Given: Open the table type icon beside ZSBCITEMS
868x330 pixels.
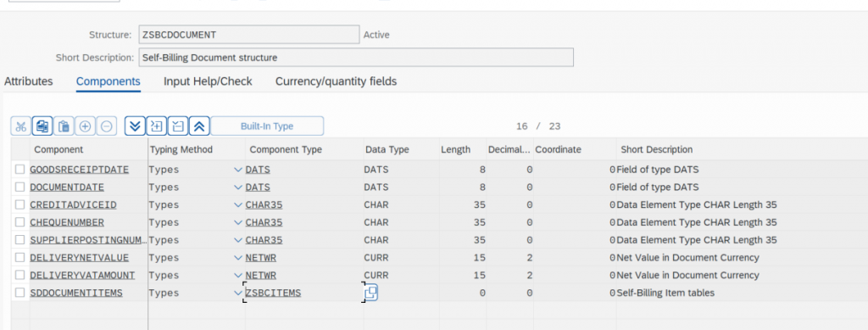Looking at the screenshot, I should coord(371,293).
